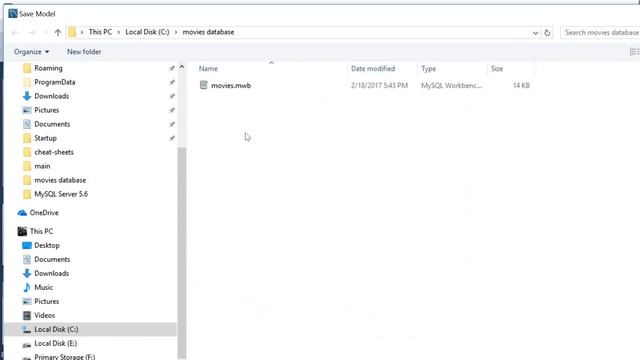Sort files by Type column
The image size is (640, 360).
429,69
